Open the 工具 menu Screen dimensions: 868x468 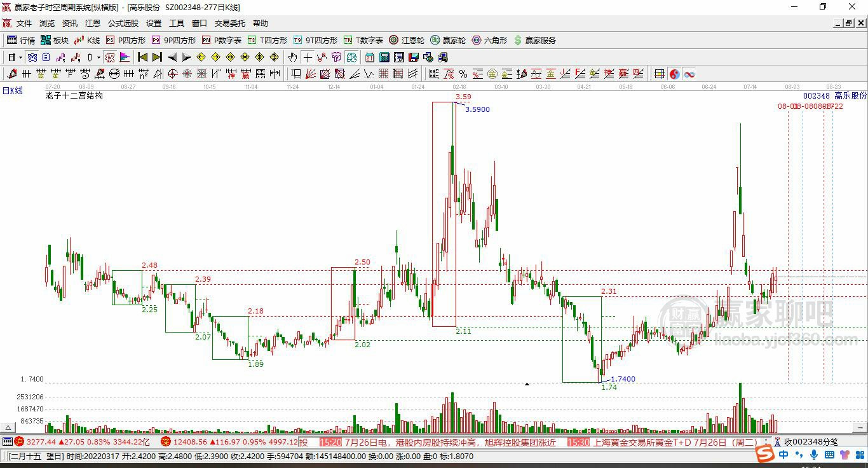coord(177,24)
